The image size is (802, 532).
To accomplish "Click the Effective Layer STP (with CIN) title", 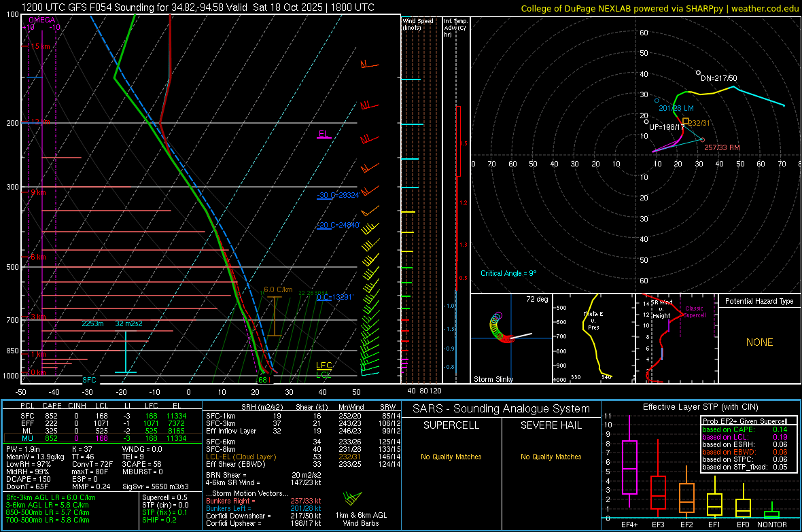I will point(700,407).
